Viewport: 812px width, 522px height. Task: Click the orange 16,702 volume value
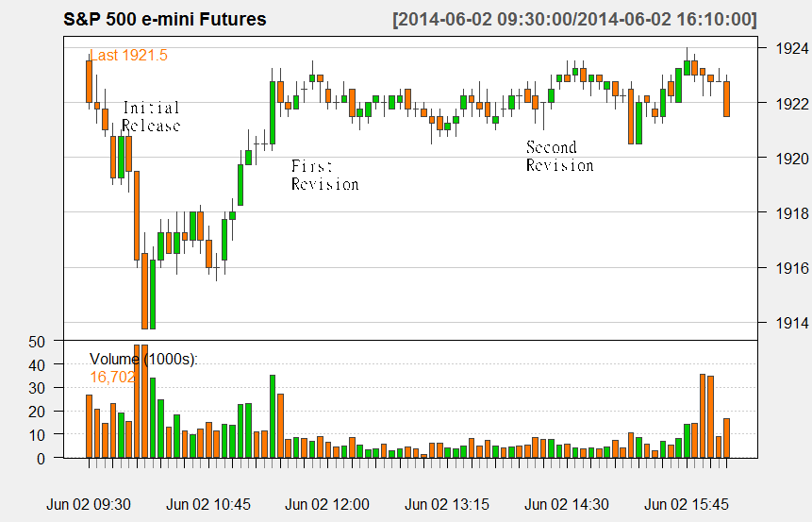coord(113,377)
